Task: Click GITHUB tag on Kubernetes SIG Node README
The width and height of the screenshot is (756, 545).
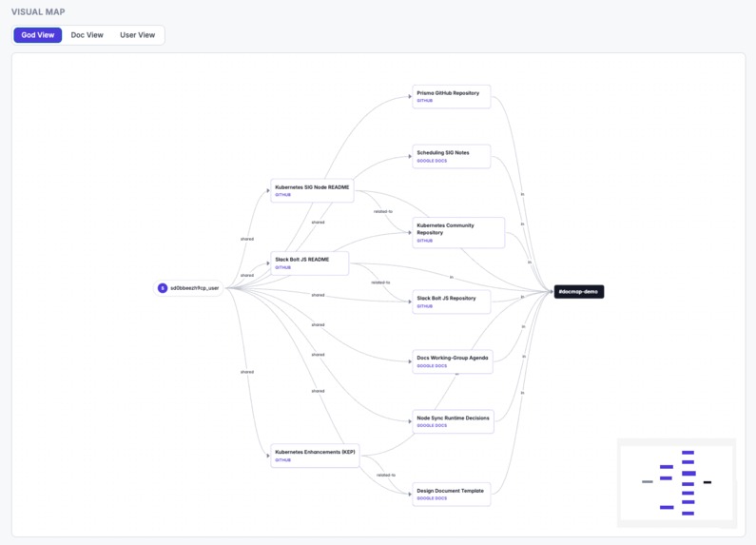Action: [x=283, y=195]
